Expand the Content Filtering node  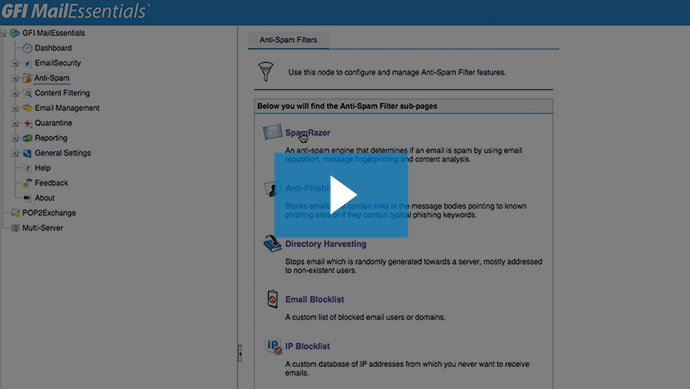click(15, 93)
